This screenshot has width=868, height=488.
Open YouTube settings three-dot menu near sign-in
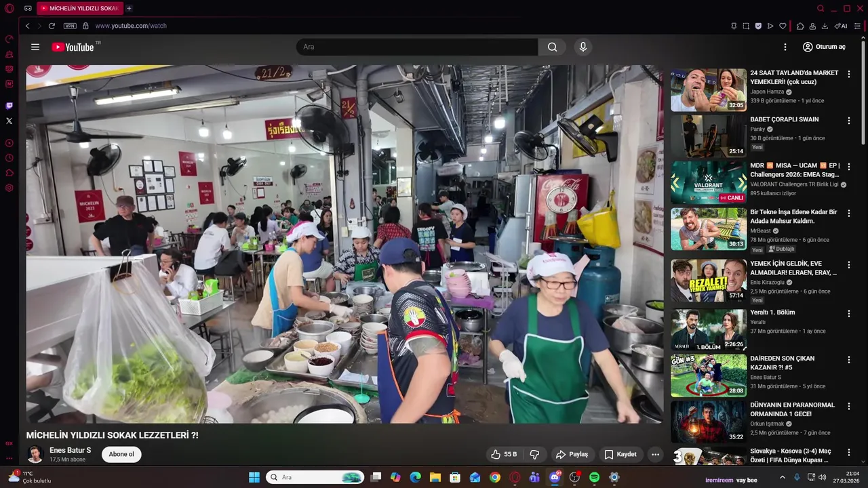[x=785, y=47]
